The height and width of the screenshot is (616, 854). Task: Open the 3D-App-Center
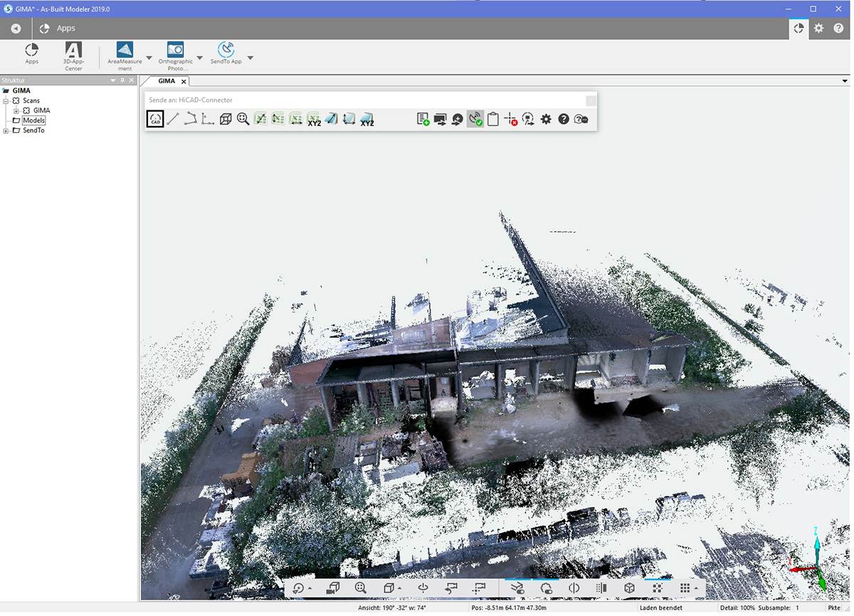pyautogui.click(x=73, y=55)
